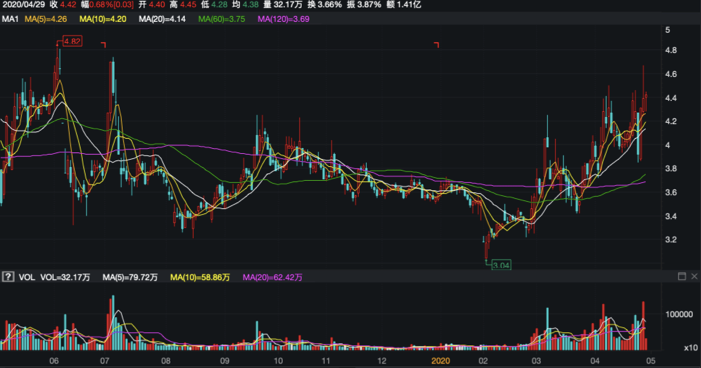701x368 pixels.
Task: Jump to the 2020 year label on timeline
Action: point(440,361)
